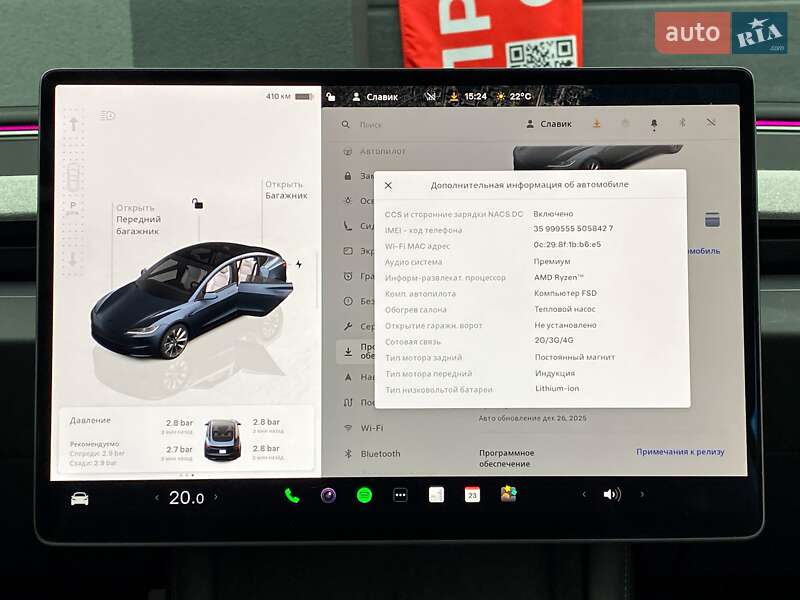Open the white notes app icon in dock

436,495
